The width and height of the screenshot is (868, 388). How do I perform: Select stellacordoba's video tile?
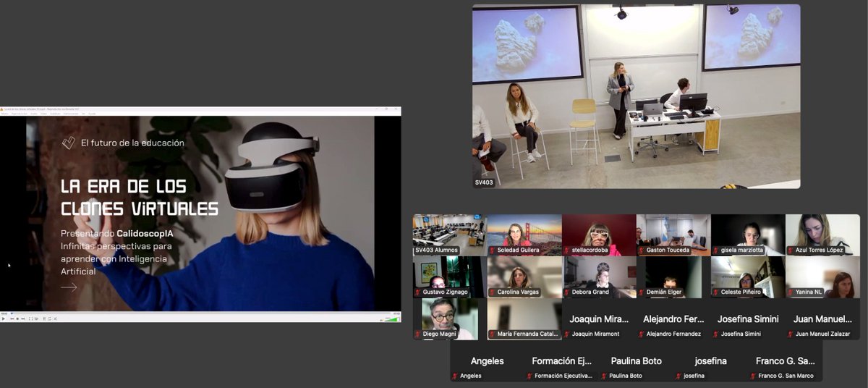click(x=599, y=235)
